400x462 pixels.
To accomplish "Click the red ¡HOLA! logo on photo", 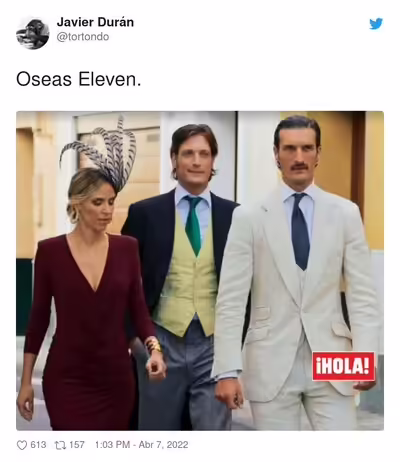I will 343,366.
